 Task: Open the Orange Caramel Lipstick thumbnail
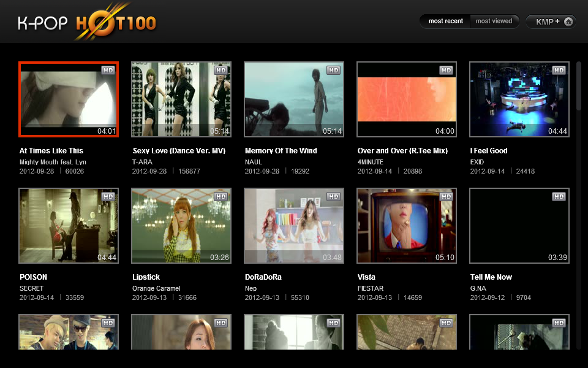coord(181,226)
